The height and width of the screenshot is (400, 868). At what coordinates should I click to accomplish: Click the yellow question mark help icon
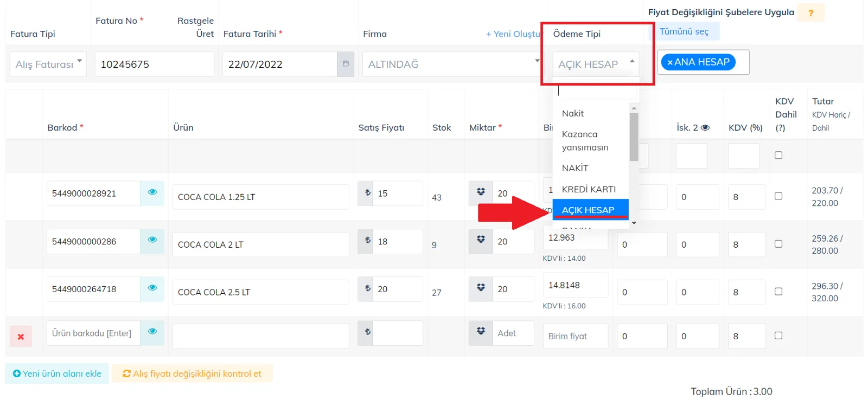click(x=810, y=13)
